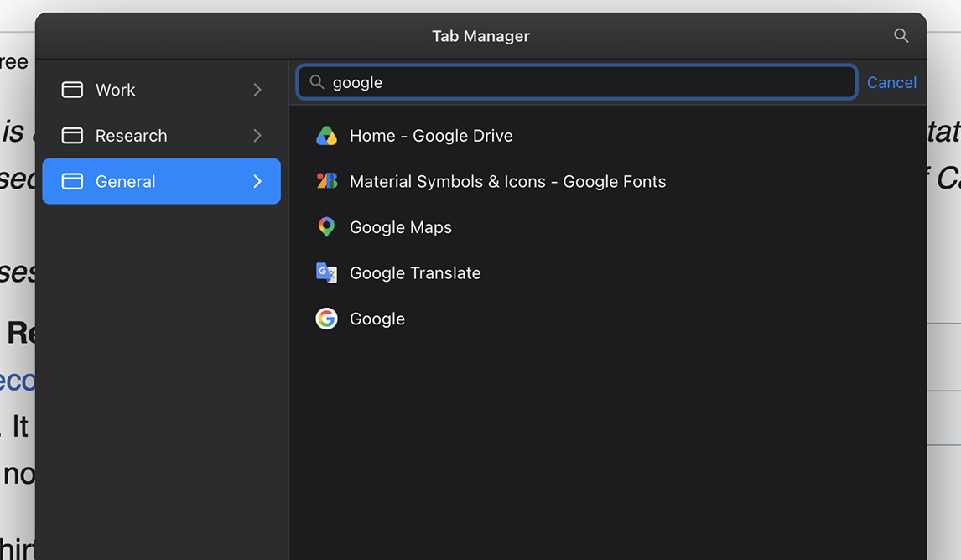Click the Google G logo icon

coord(327,319)
